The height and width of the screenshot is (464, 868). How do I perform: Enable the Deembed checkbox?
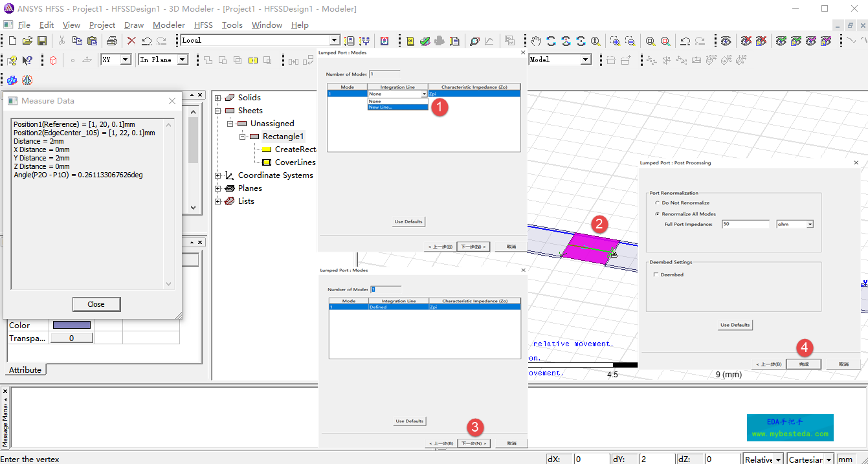pos(656,275)
